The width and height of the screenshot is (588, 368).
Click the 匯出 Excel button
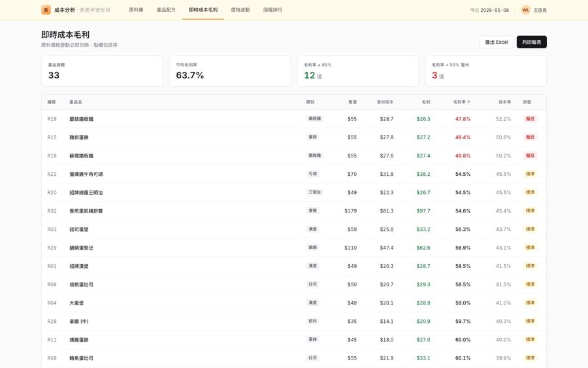tap(497, 42)
